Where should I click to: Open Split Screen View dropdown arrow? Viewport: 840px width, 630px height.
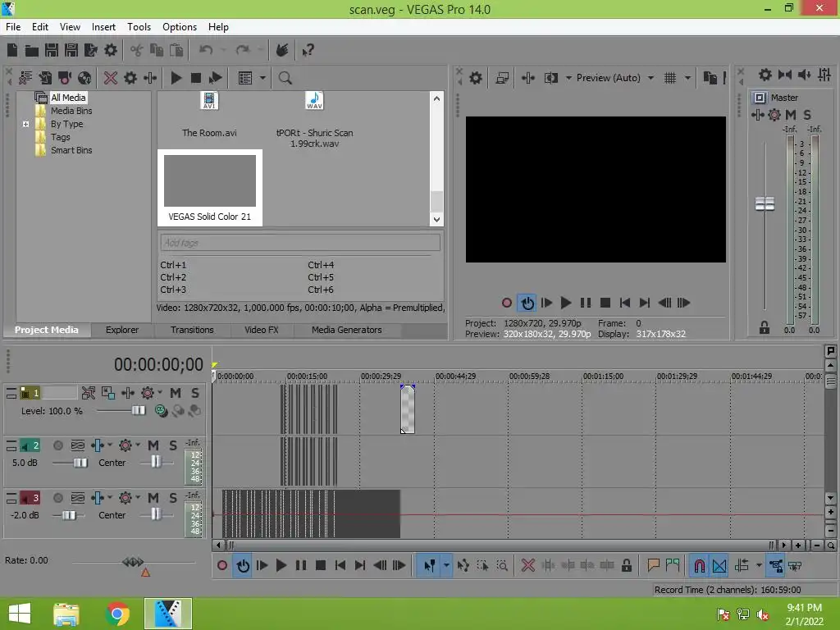(x=568, y=78)
